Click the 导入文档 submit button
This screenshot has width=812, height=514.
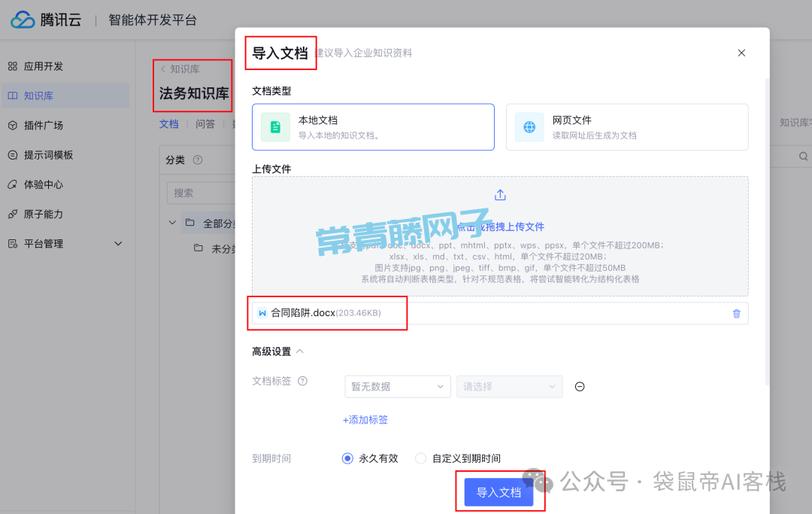(499, 492)
